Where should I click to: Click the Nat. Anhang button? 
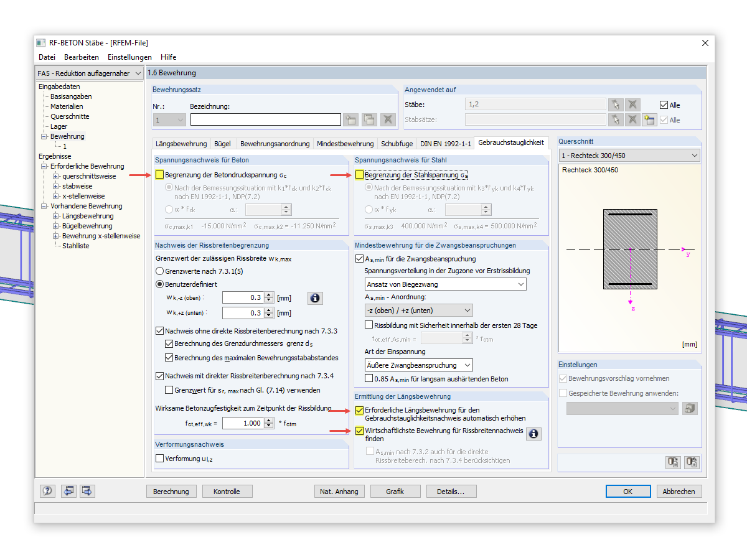[x=339, y=492]
